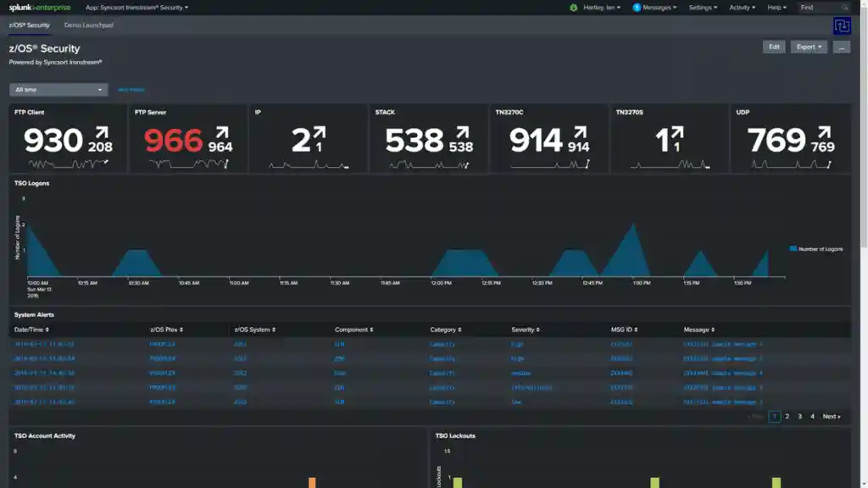868x488 pixels.
Task: Click current page 1 in pagination
Action: click(775, 417)
